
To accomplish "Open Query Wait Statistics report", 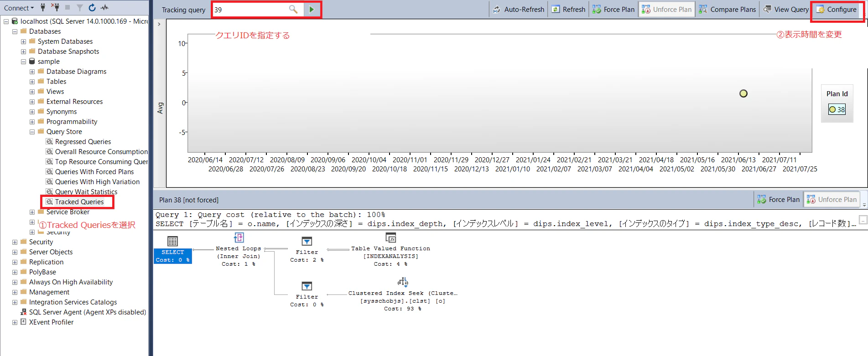I will tap(86, 192).
